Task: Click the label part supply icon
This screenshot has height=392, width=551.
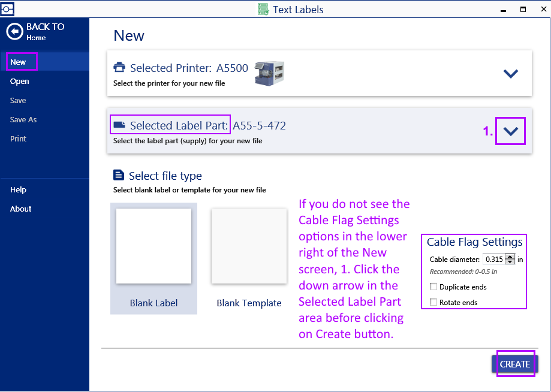Action: [120, 125]
